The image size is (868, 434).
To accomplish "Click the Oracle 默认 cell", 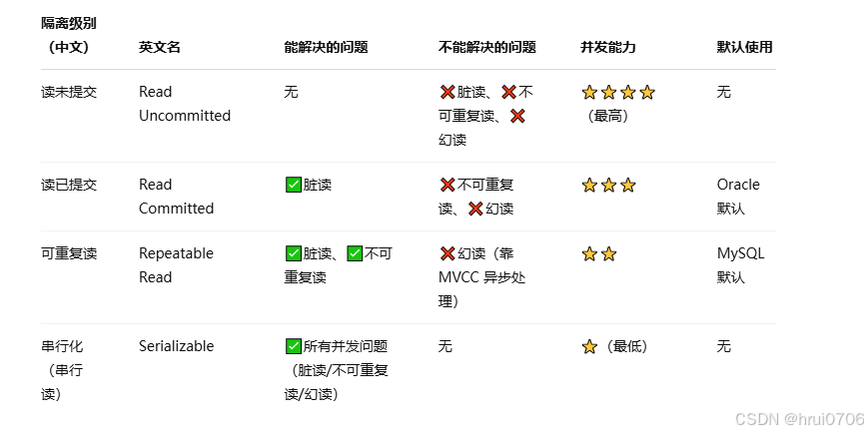I will tap(738, 197).
